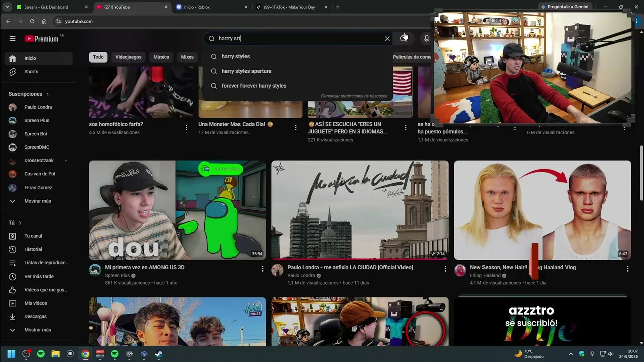Expand the Suscripciones section chevron
644x362 pixels.
(48, 94)
